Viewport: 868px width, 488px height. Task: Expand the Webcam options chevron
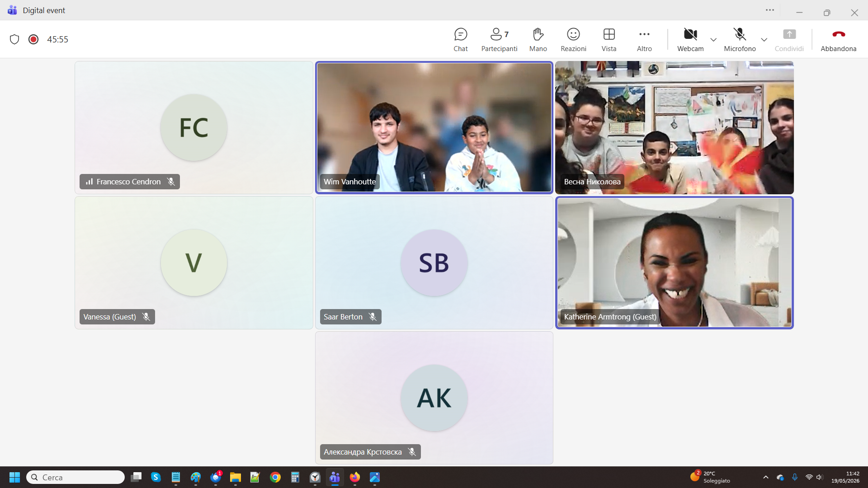coord(713,40)
